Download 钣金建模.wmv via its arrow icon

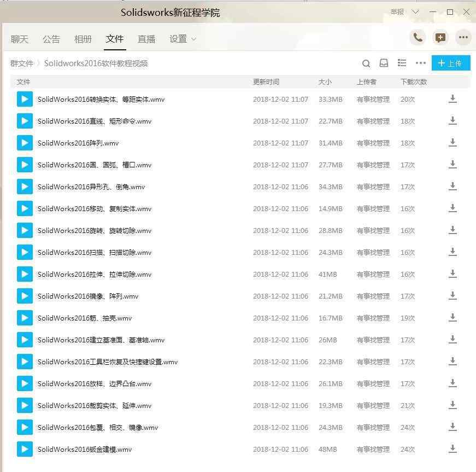point(453,448)
